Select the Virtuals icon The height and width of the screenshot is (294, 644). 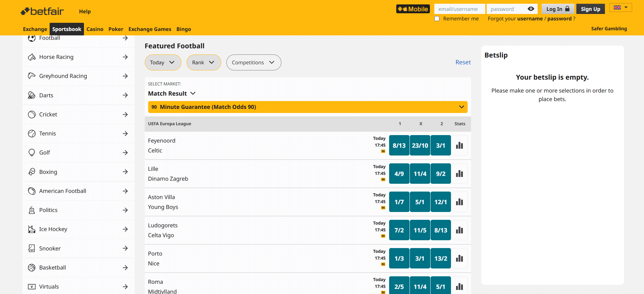[x=32, y=287]
